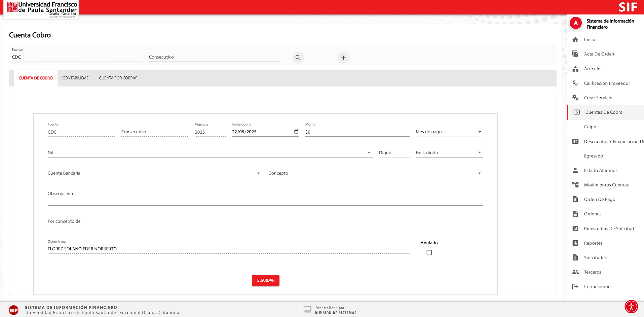Viewport: 644px width, 317px height.
Task: Open the Fact. digito dropdown
Action: 449,153
